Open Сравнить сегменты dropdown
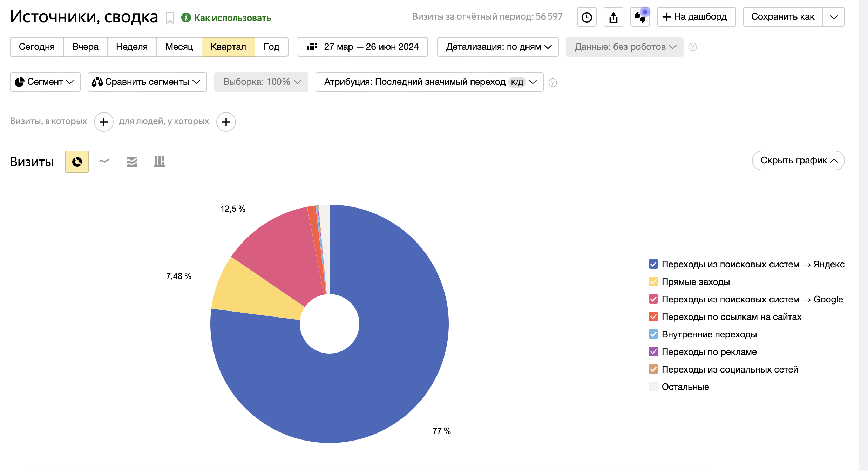This screenshot has width=868, height=471. (x=147, y=82)
